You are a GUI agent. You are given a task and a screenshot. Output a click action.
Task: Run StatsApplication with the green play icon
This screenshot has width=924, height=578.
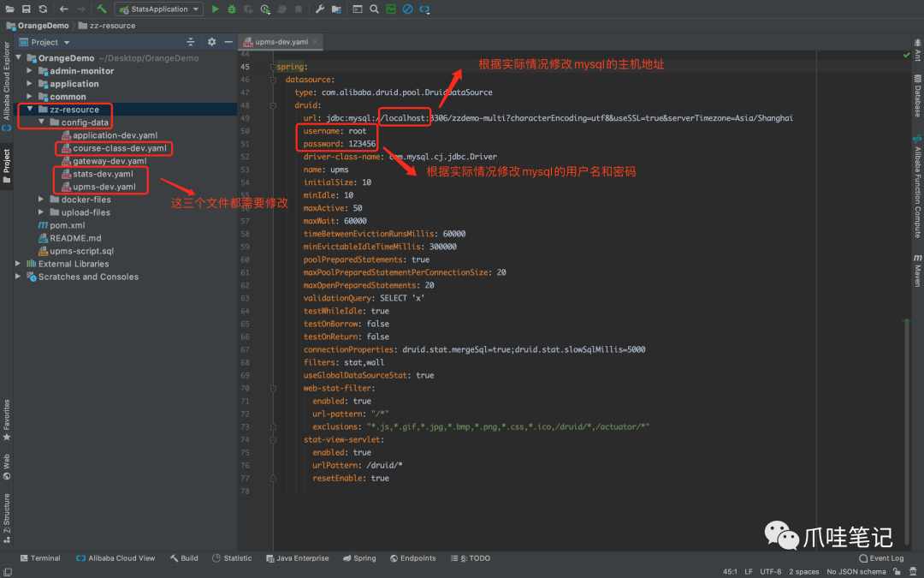(215, 9)
